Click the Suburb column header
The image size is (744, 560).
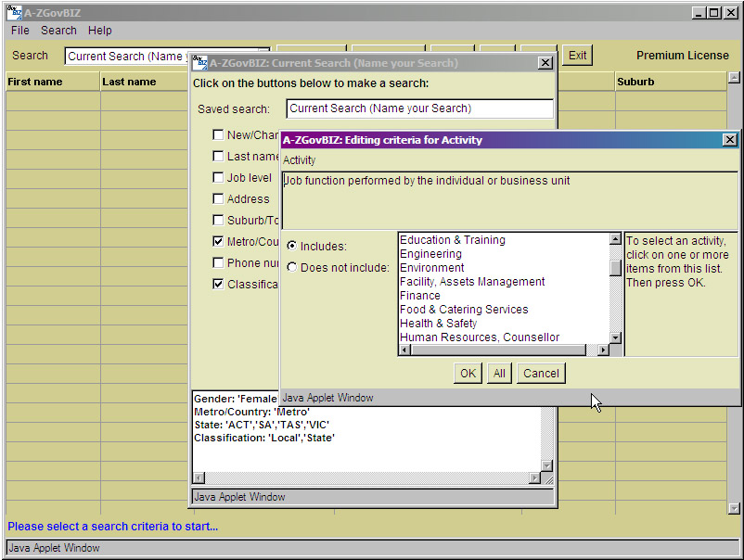point(671,82)
